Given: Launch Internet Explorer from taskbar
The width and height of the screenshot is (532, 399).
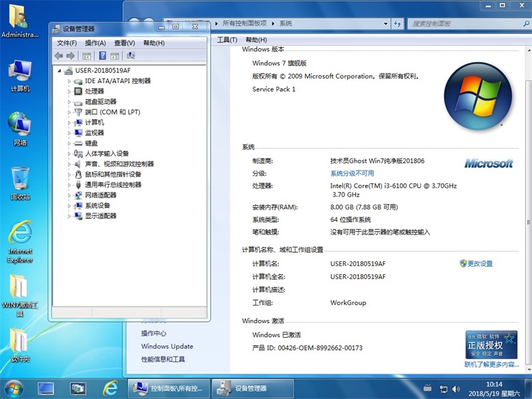Looking at the screenshot, I should pyautogui.click(x=110, y=388).
